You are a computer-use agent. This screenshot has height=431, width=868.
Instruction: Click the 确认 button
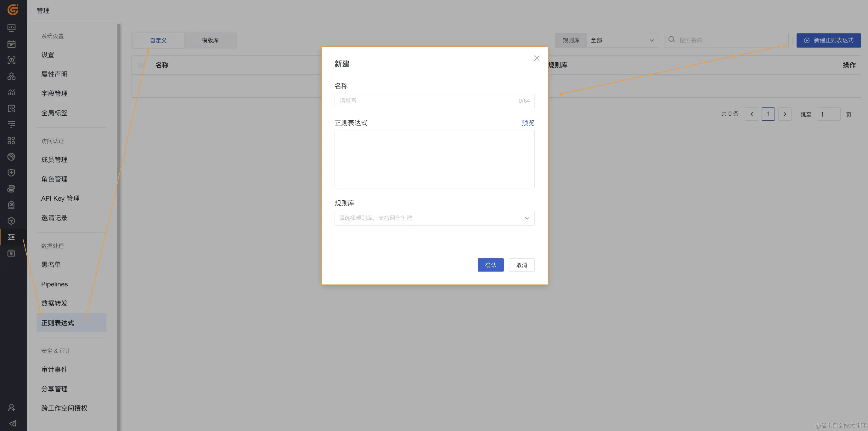click(490, 265)
